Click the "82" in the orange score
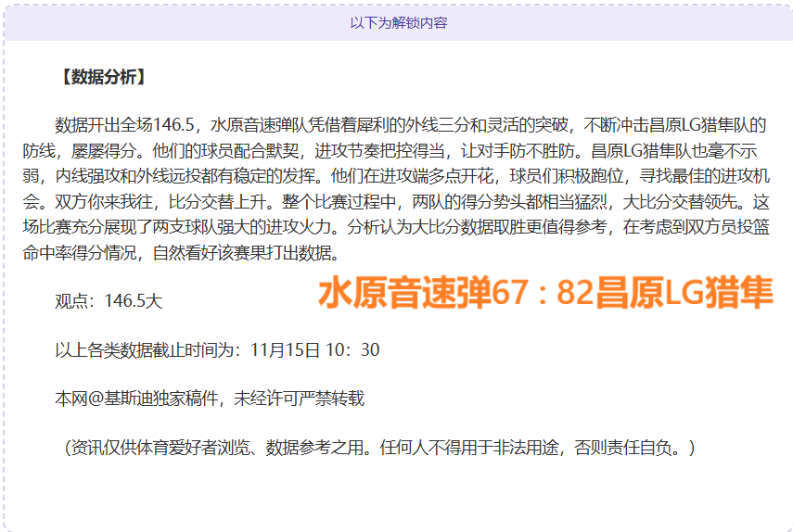Viewport: 793px width, 532px height. [575, 293]
